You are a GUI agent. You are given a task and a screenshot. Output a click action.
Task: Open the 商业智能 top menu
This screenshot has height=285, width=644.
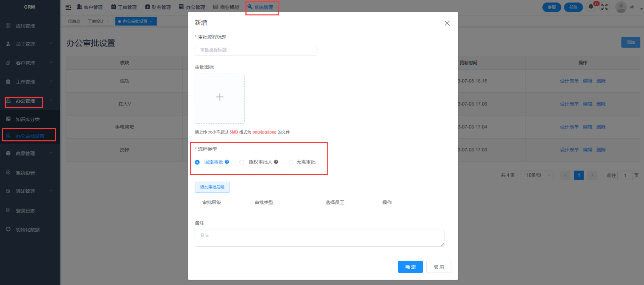(226, 7)
